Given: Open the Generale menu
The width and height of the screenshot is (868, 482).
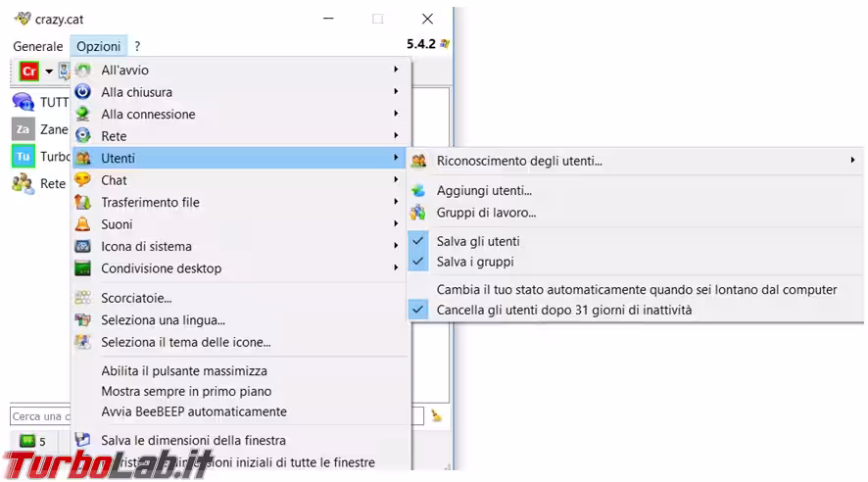Looking at the screenshot, I should click(x=37, y=46).
